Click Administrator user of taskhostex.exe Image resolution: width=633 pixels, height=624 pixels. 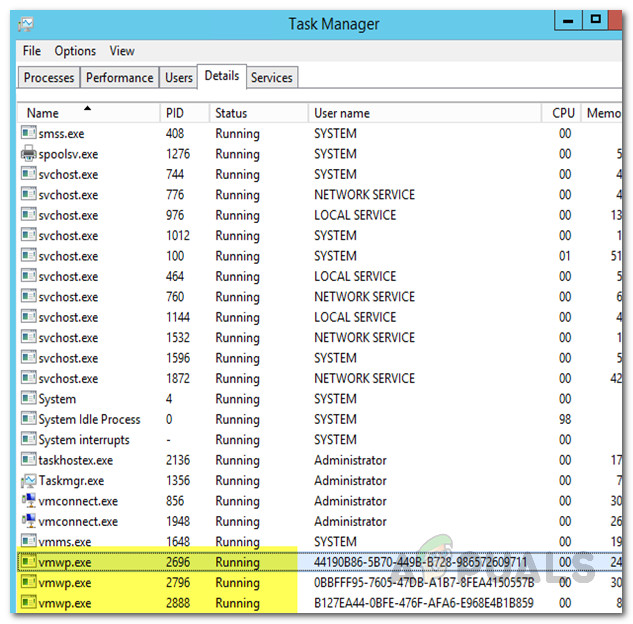click(x=350, y=460)
